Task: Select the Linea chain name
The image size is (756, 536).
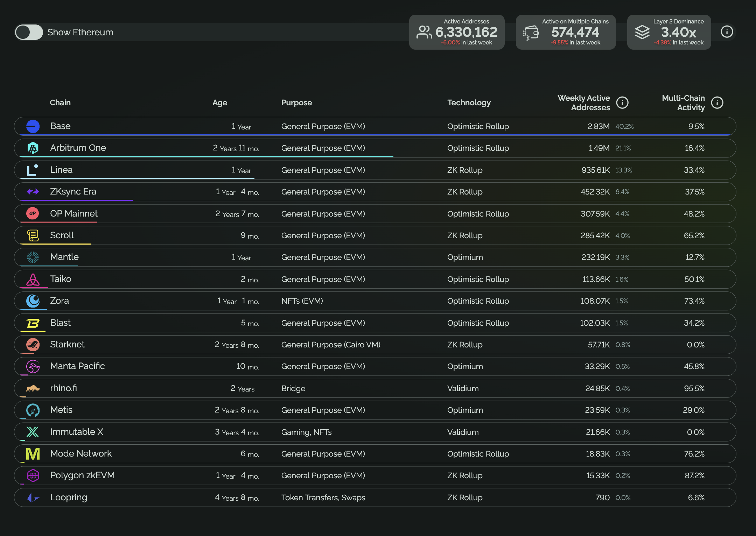Action: [x=61, y=170]
